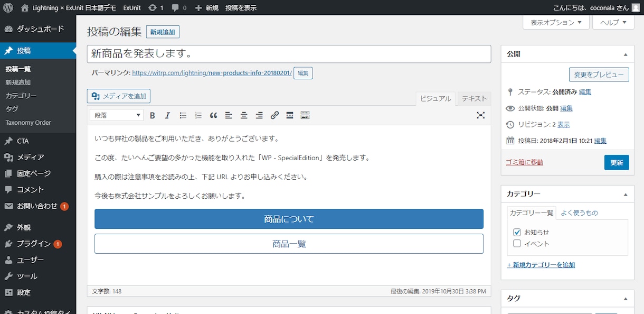Screen dimensions: 644x314
Task: Click 新規追加 button beside 投稿の編集
Action: [x=163, y=32]
